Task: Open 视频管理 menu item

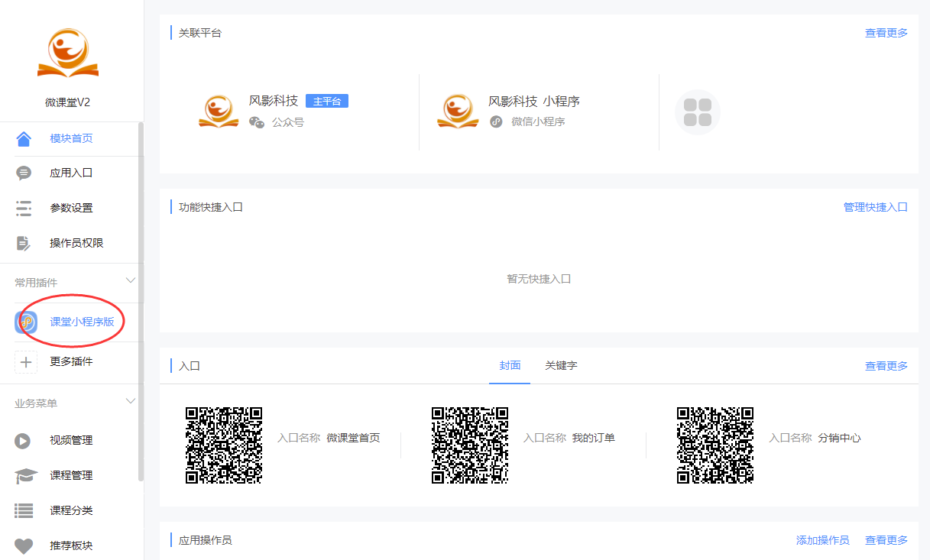Action: point(71,441)
